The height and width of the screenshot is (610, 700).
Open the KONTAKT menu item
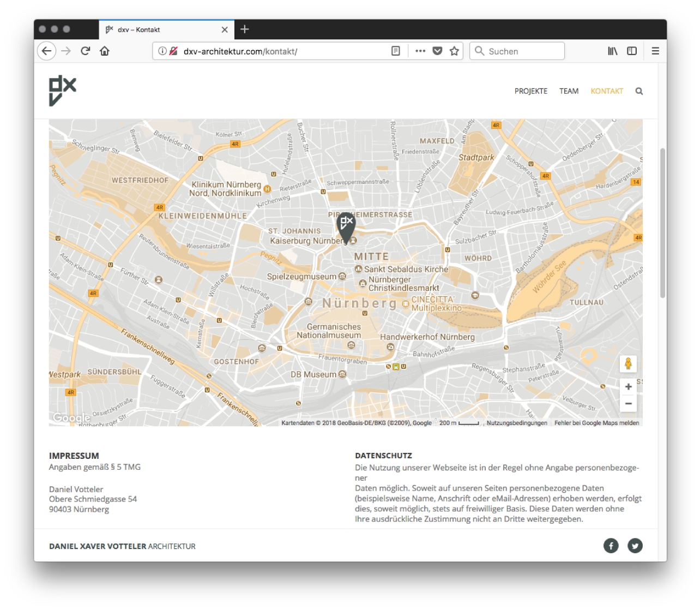point(607,91)
